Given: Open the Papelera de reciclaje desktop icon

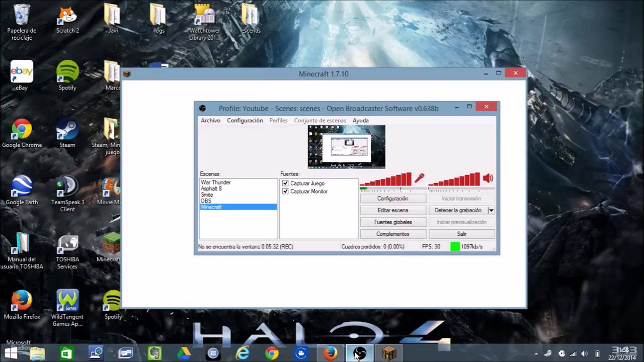Looking at the screenshot, I should click(x=22, y=22).
